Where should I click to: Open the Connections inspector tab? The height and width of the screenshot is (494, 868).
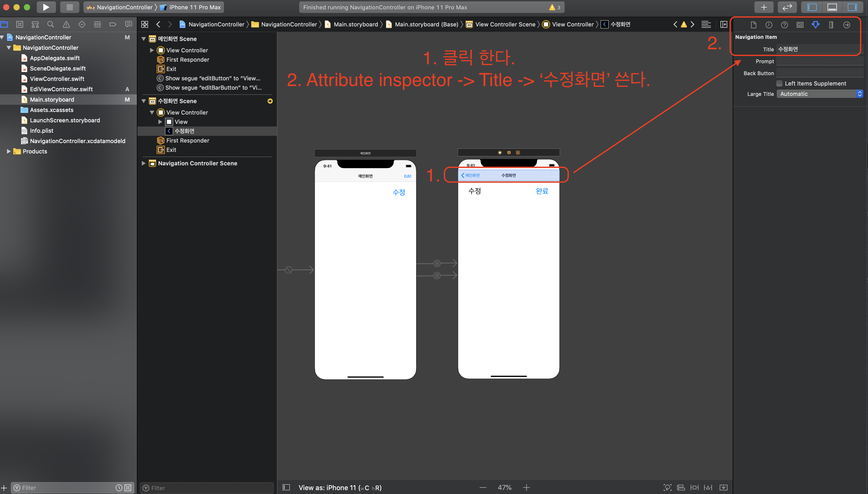pos(847,24)
